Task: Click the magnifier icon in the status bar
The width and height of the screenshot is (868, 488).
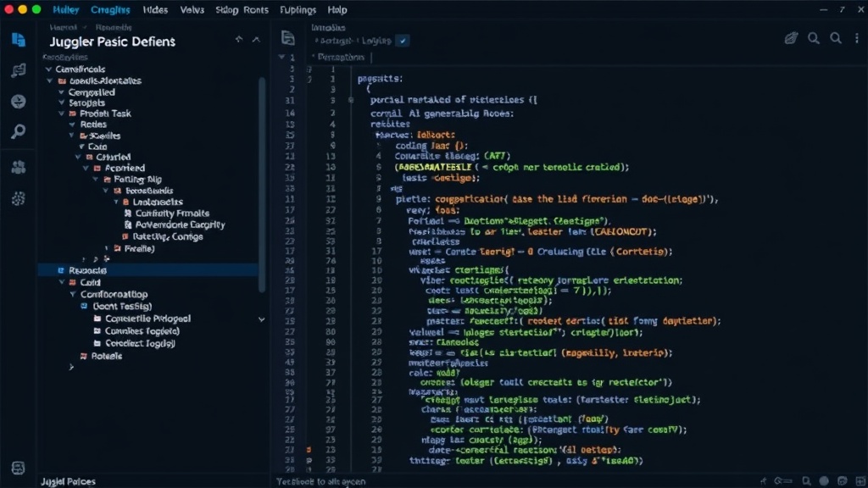Action: tap(807, 481)
